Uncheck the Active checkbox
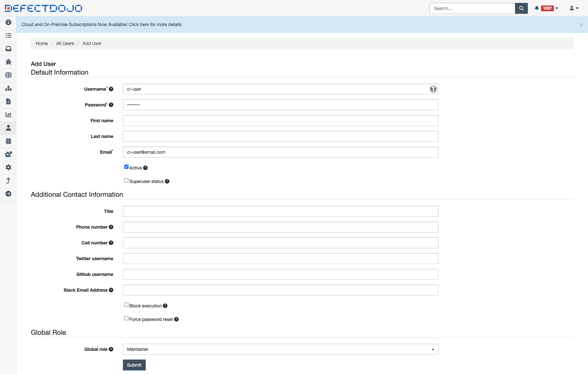 [126, 167]
